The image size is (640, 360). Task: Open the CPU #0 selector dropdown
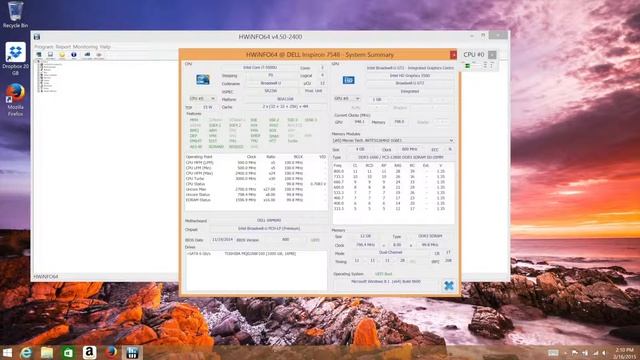pyautogui.click(x=202, y=99)
